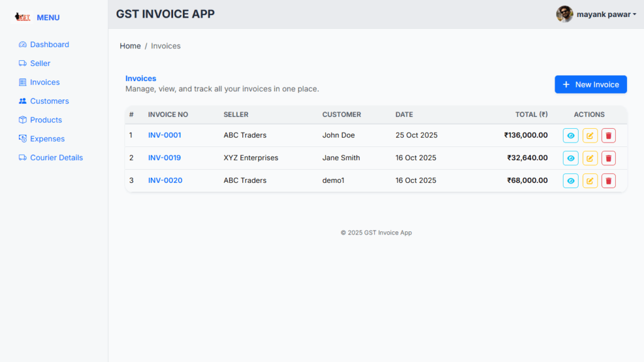Open the INV-0001 invoice number link
The height and width of the screenshot is (362, 644).
164,135
